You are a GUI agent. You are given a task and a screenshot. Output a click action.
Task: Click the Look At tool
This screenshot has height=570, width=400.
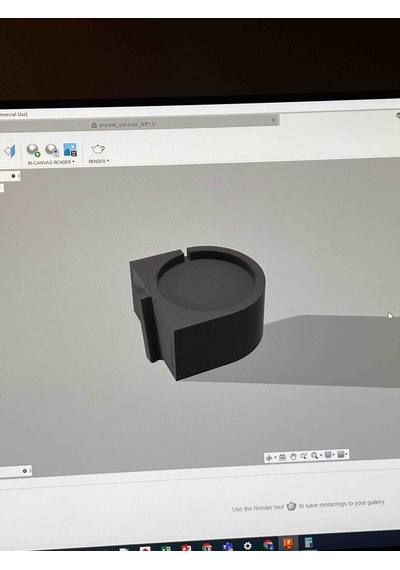click(x=282, y=457)
